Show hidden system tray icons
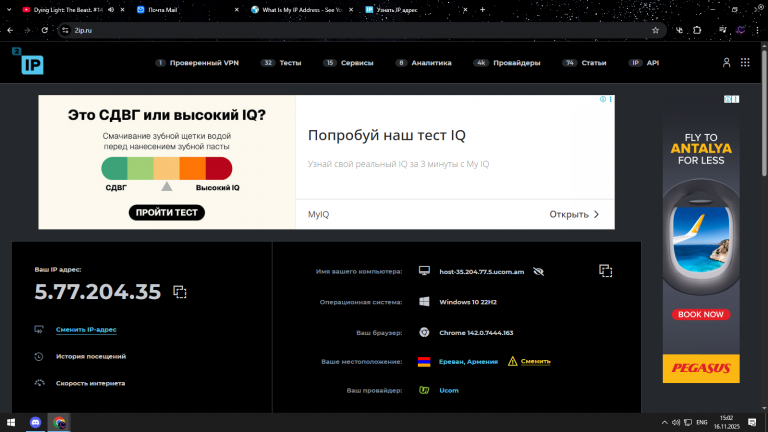Viewport: 768px width, 432px height. coord(665,423)
